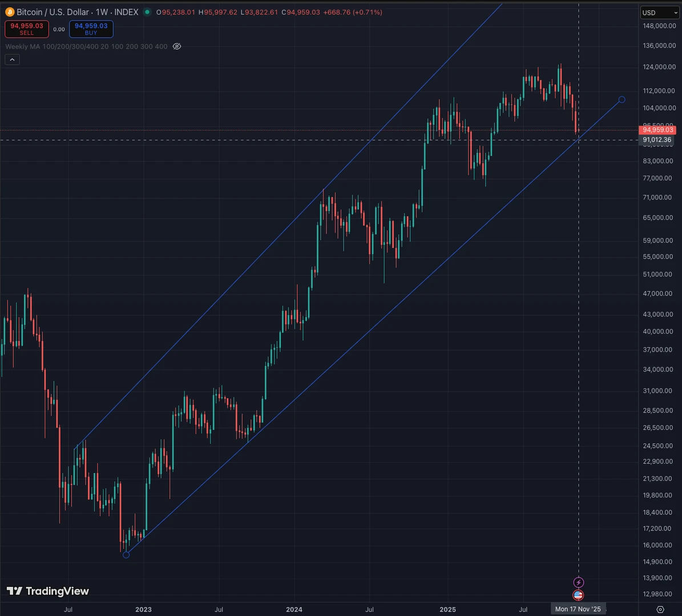The image size is (682, 616).
Task: Click the red 94,959.03 current price label
Action: [x=657, y=130]
